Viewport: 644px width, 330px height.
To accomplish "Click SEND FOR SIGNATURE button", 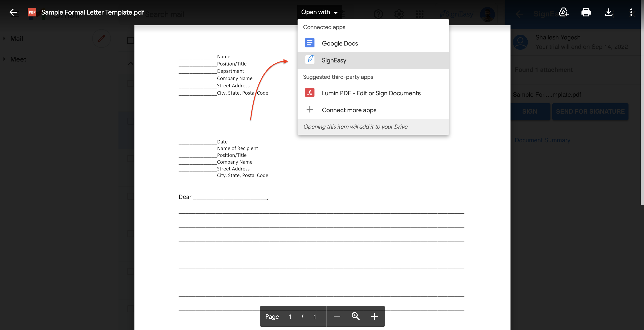I will [590, 111].
